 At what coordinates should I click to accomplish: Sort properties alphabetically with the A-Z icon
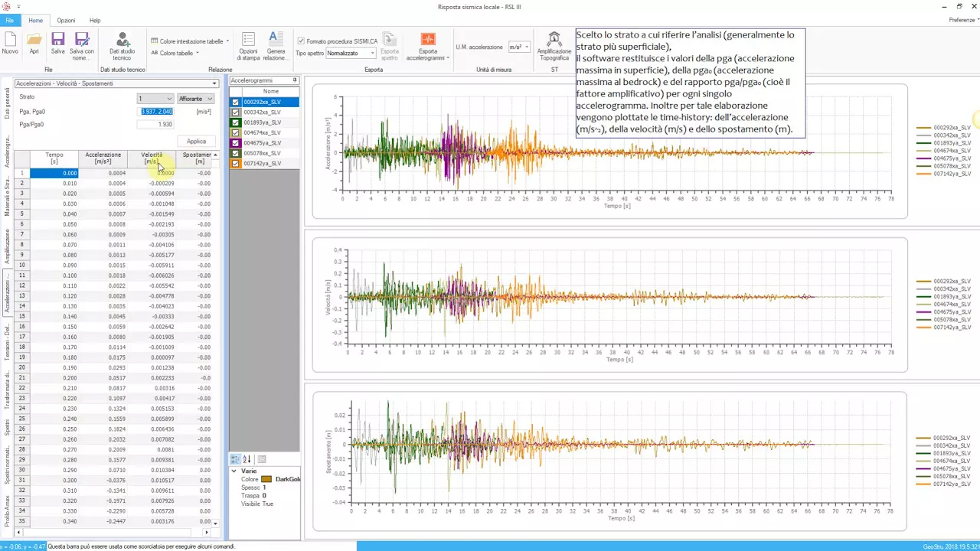coord(247,459)
